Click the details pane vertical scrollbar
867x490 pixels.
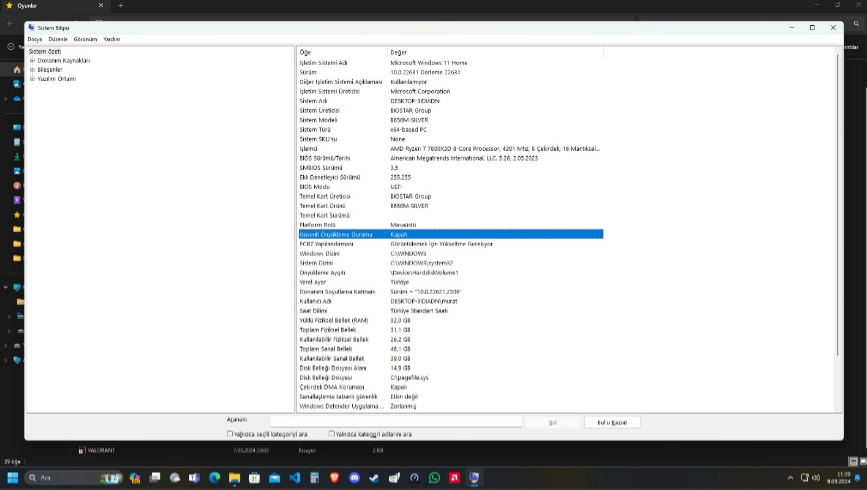(x=838, y=205)
